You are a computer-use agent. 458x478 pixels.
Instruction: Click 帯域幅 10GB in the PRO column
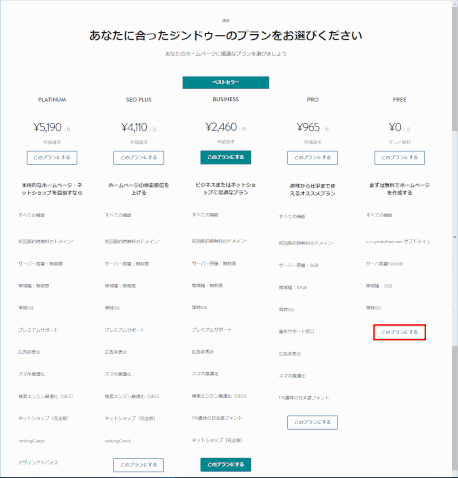pos(293,288)
